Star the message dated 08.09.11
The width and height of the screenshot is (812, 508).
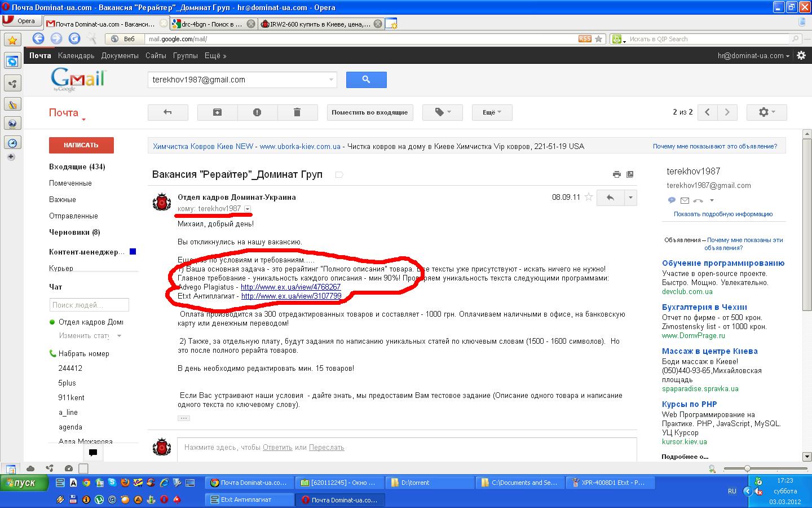coord(589,197)
